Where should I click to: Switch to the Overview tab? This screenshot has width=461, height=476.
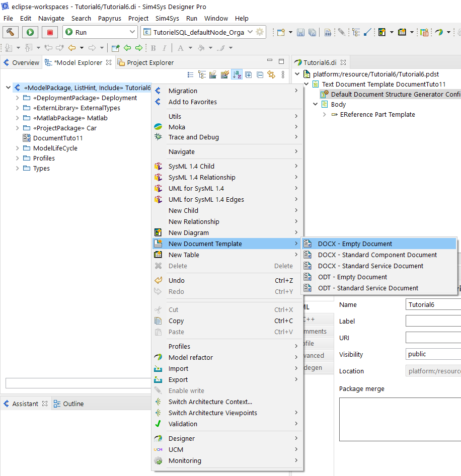click(x=21, y=62)
